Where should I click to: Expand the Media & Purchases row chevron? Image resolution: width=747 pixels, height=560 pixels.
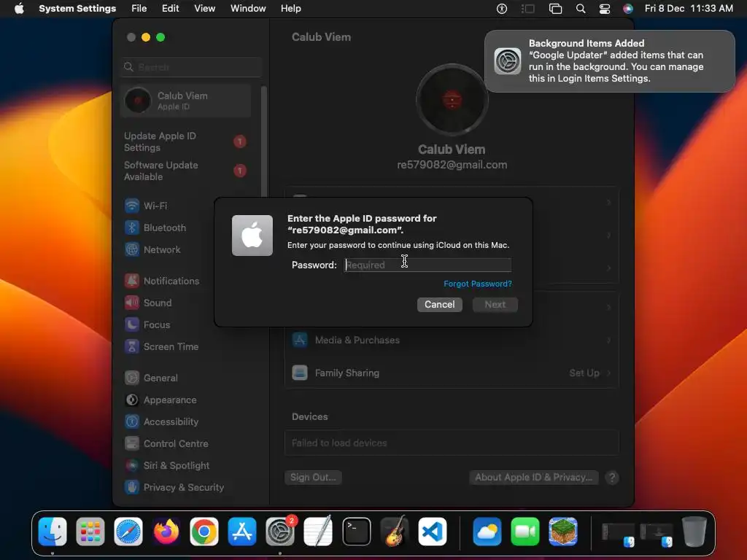tap(609, 340)
